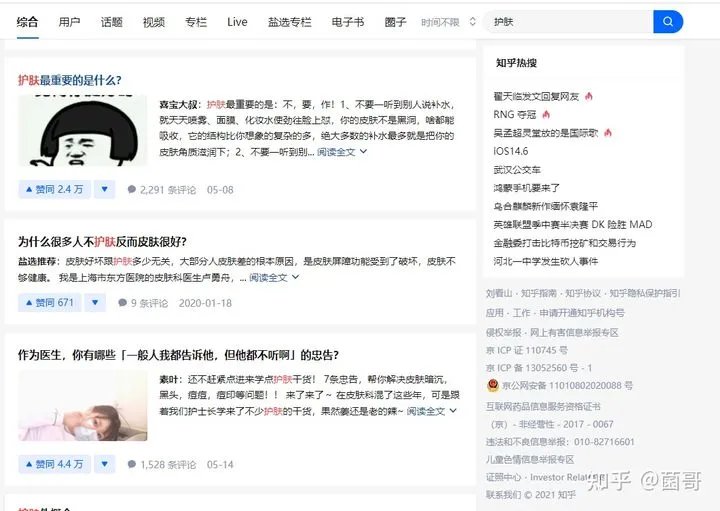Upvote the answer showing 赞同 4.4 万
Screen dimensions: 720x511
[55, 464]
